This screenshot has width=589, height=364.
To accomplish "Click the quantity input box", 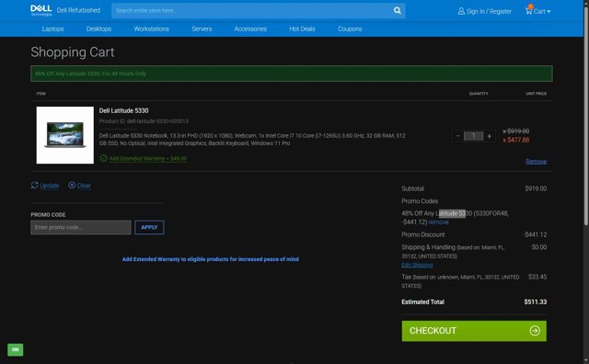I will point(473,136).
